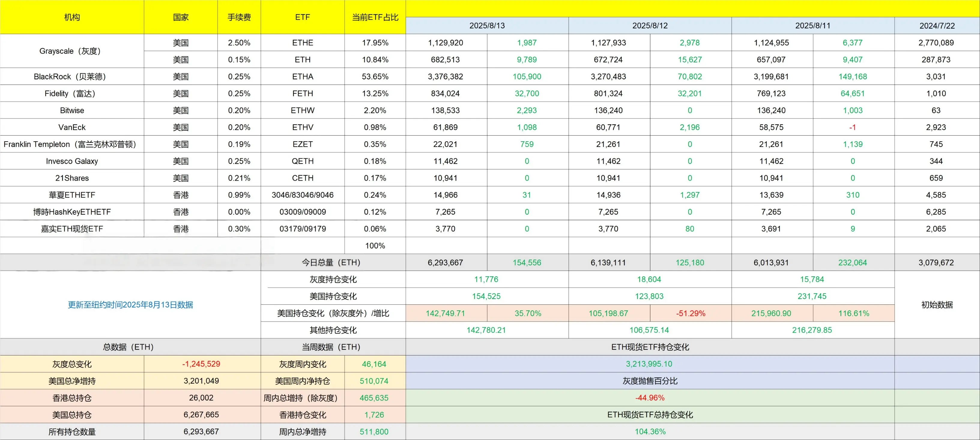Click the Fidelity（富达）institution cell
Screen dimensions: 980x440
[x=72, y=94]
